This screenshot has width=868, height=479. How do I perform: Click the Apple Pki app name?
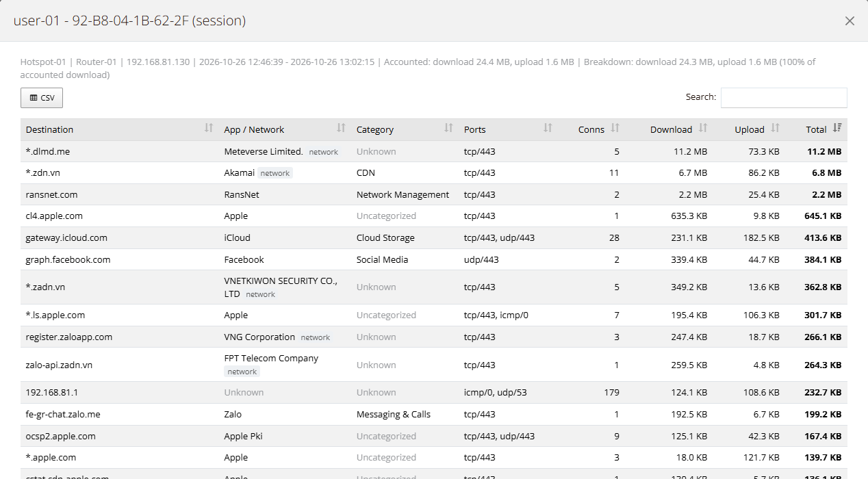[243, 437]
